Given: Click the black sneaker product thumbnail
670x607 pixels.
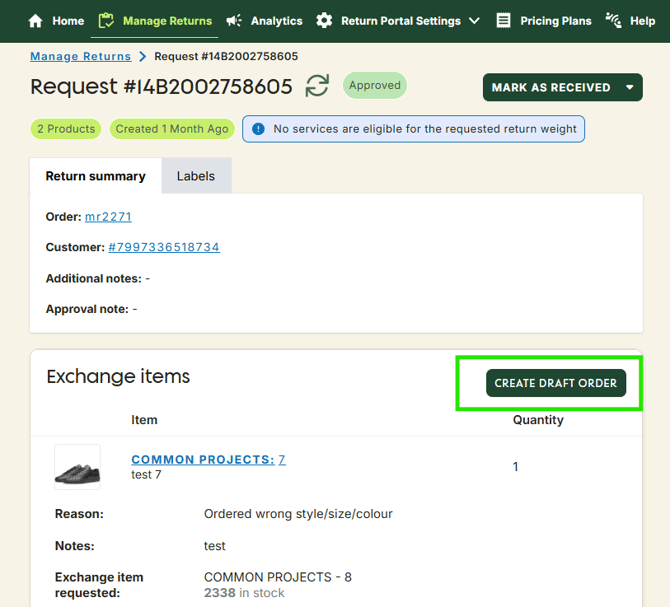Looking at the screenshot, I should pyautogui.click(x=78, y=467).
